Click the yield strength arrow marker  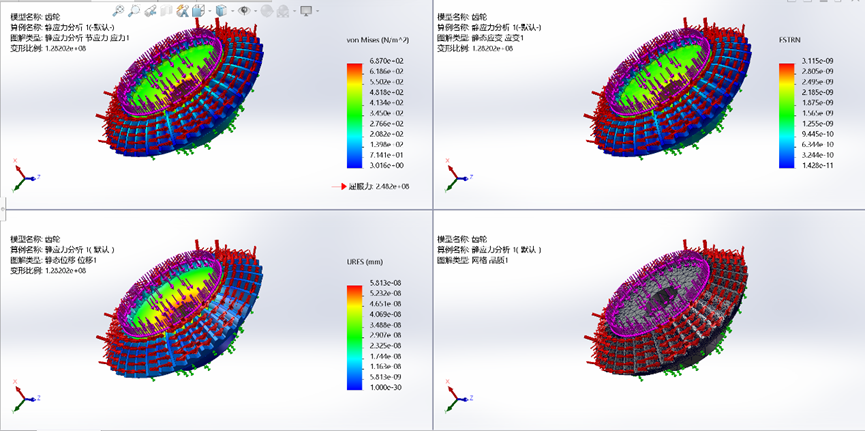point(338,186)
